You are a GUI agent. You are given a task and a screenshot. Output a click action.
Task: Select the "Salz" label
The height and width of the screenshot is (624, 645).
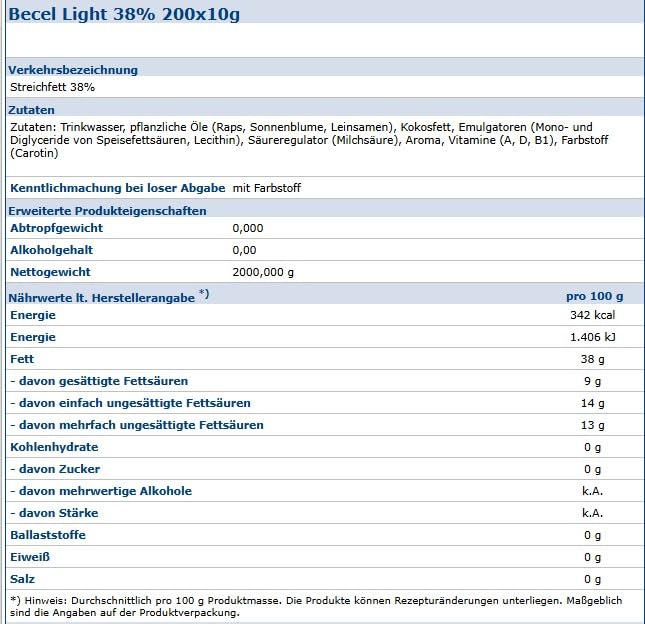23,579
